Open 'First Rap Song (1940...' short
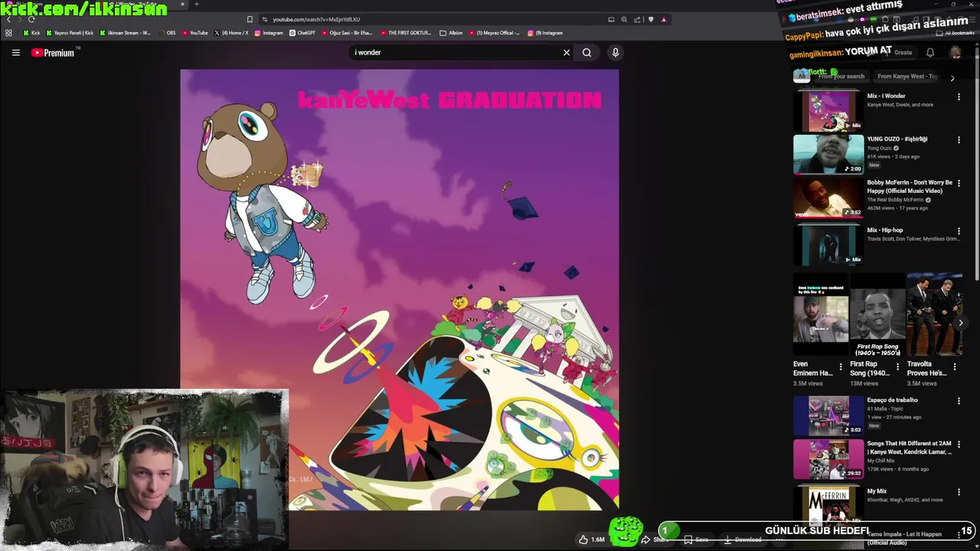The height and width of the screenshot is (551, 980). coord(877,315)
